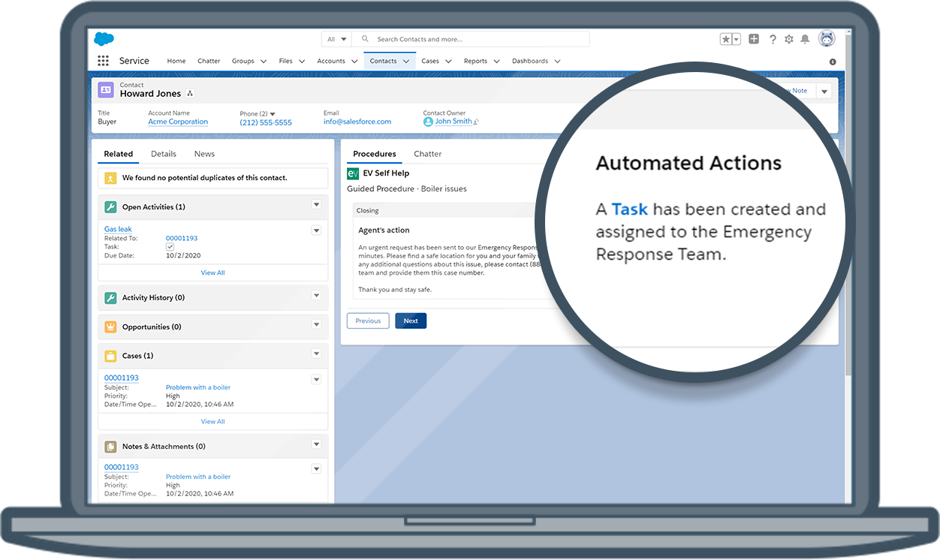Open the Favorites star icon
The image size is (940, 560).
coord(726,39)
